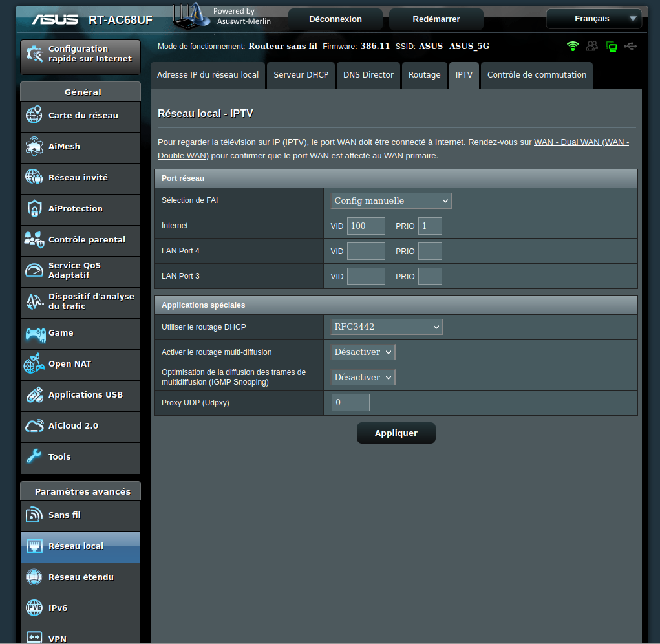The image size is (660, 644).
Task: Open the Tools wrench icon
Action: (34, 457)
